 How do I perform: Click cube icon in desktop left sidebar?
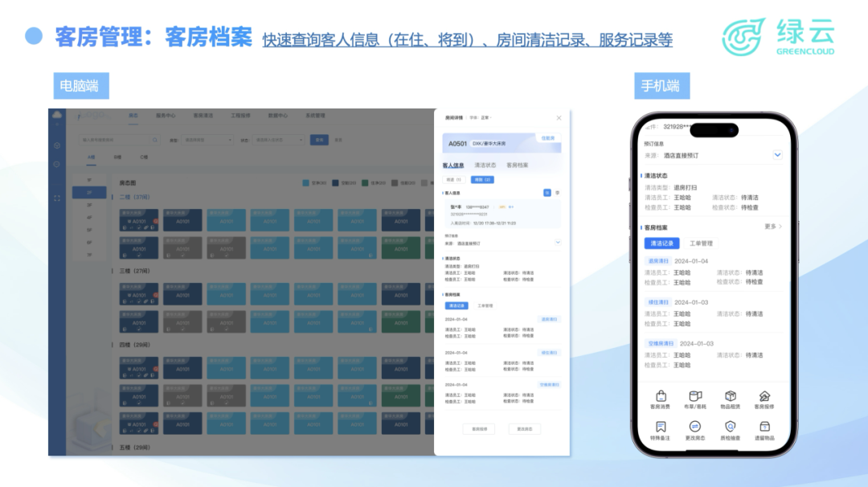coord(57,145)
